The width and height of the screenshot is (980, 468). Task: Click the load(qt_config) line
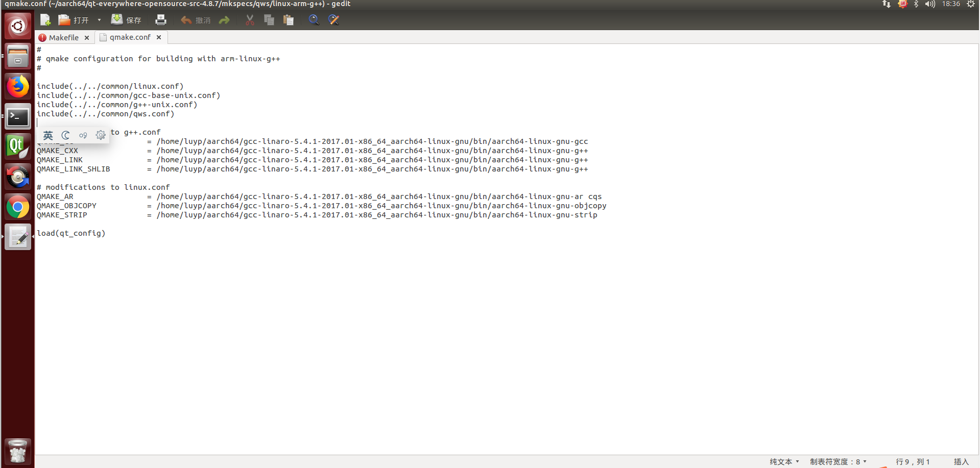[x=71, y=233]
